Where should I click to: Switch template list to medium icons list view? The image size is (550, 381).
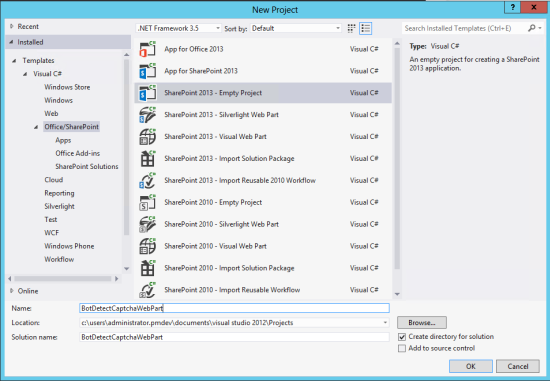click(x=365, y=28)
